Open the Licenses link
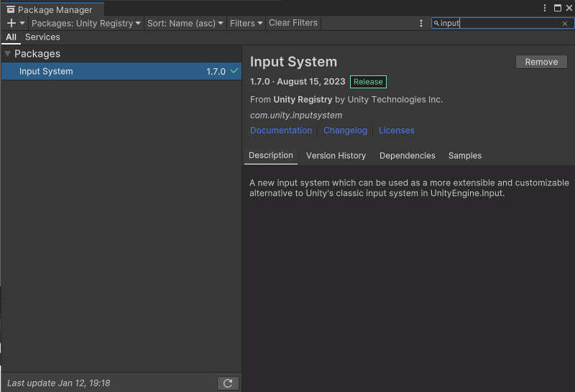The height and width of the screenshot is (392, 575). point(397,131)
